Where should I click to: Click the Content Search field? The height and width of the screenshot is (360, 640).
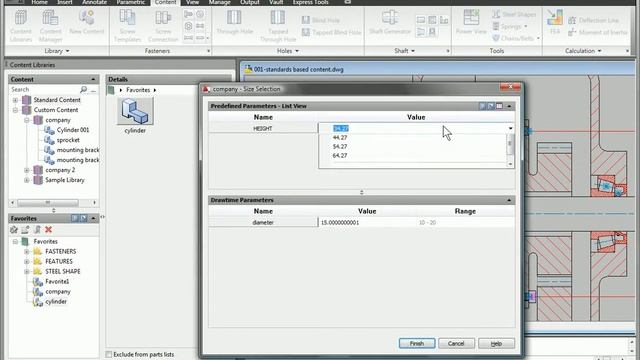pyautogui.click(x=44, y=89)
